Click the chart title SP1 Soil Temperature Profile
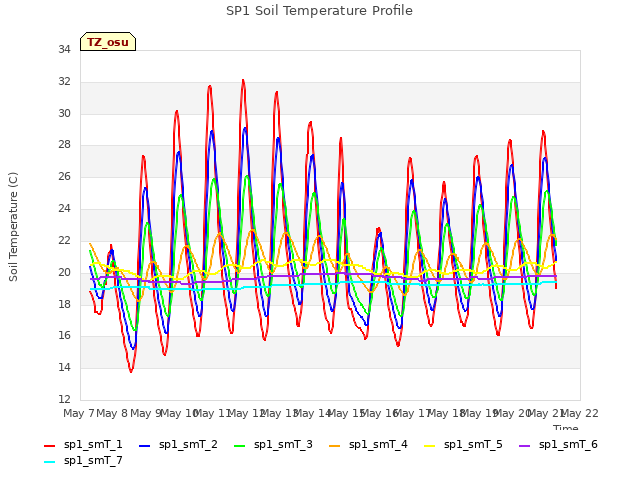This screenshot has width=640, height=480. pyautogui.click(x=319, y=11)
